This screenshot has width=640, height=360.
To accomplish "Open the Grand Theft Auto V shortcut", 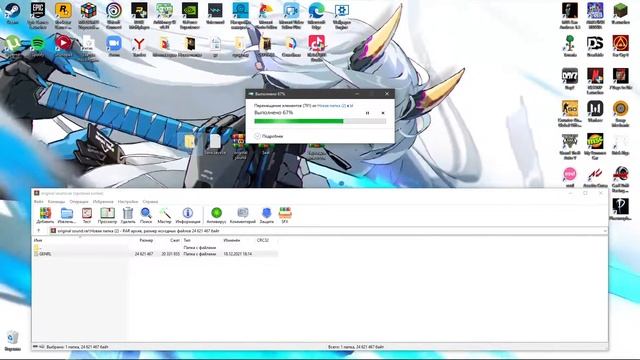I will click(570, 146).
